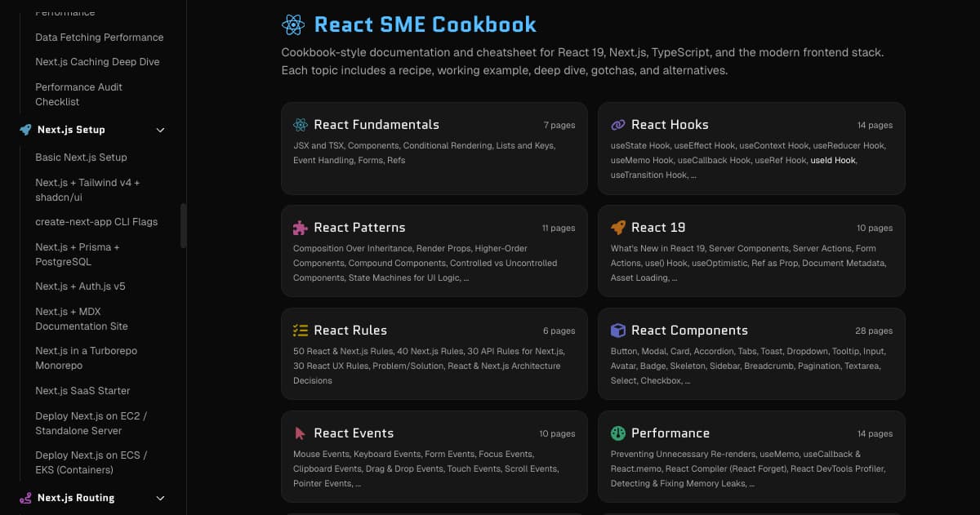
Task: Open Next.js + Prisma + PostgreSQL page
Action: point(78,255)
